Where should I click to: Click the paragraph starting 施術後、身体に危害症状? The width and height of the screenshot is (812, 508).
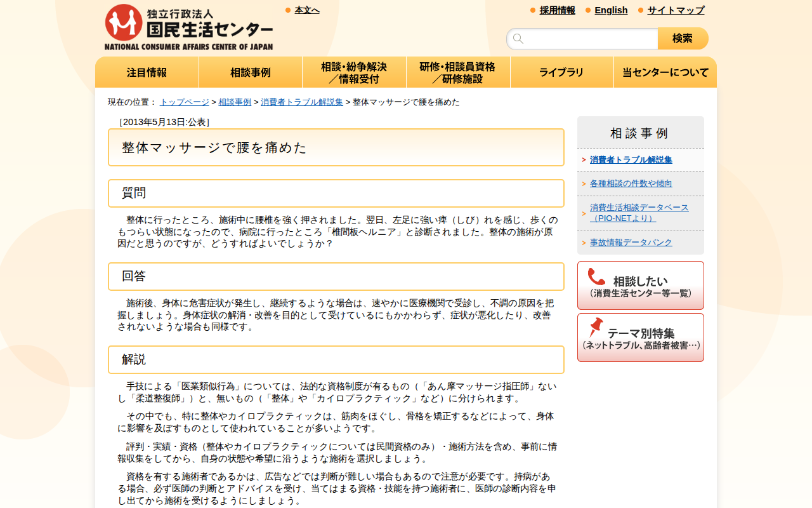336,315
